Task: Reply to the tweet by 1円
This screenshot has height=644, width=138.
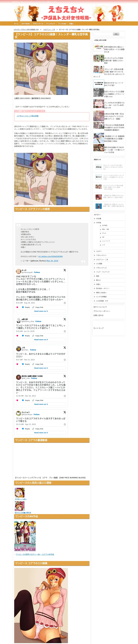Action: tap(26, 364)
